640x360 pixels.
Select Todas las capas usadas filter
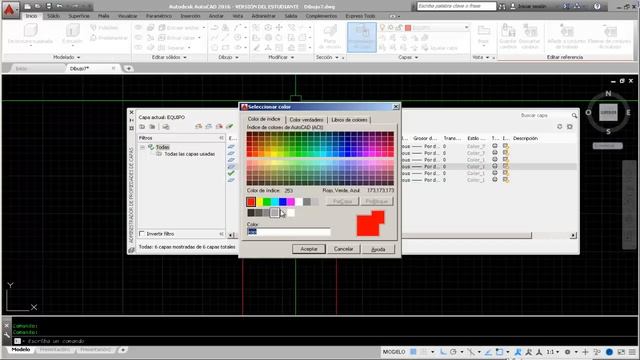pos(189,154)
